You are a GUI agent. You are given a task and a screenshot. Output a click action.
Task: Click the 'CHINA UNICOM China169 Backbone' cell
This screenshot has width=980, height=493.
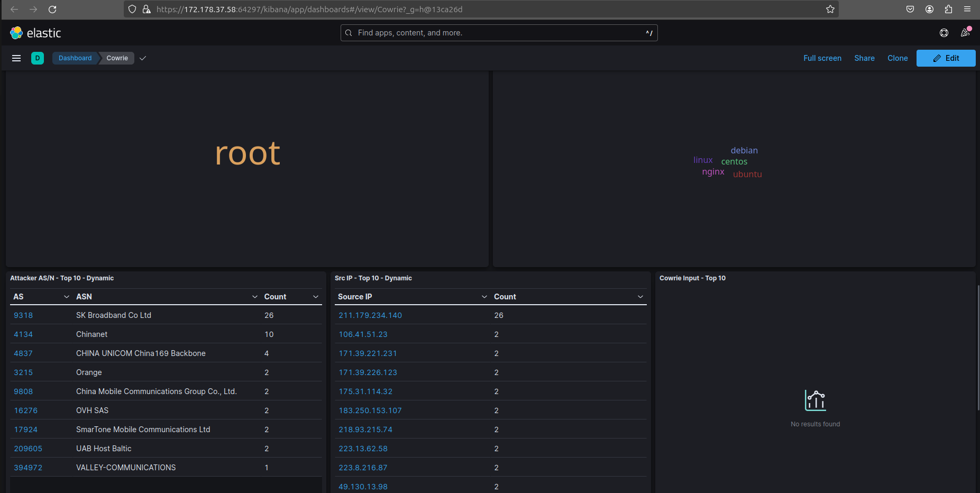pyautogui.click(x=141, y=353)
